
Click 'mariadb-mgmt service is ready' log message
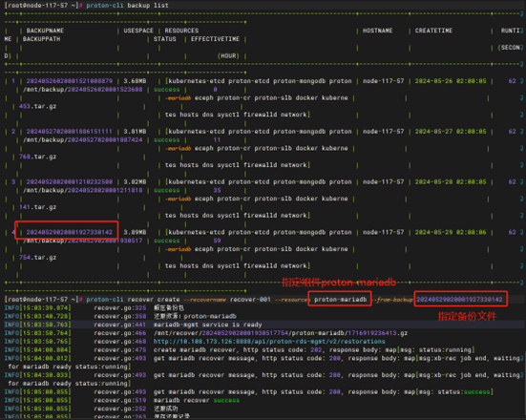(208, 325)
